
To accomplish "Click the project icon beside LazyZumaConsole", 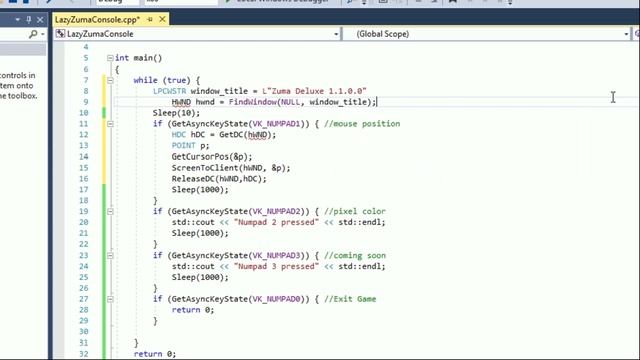I will click(60, 34).
